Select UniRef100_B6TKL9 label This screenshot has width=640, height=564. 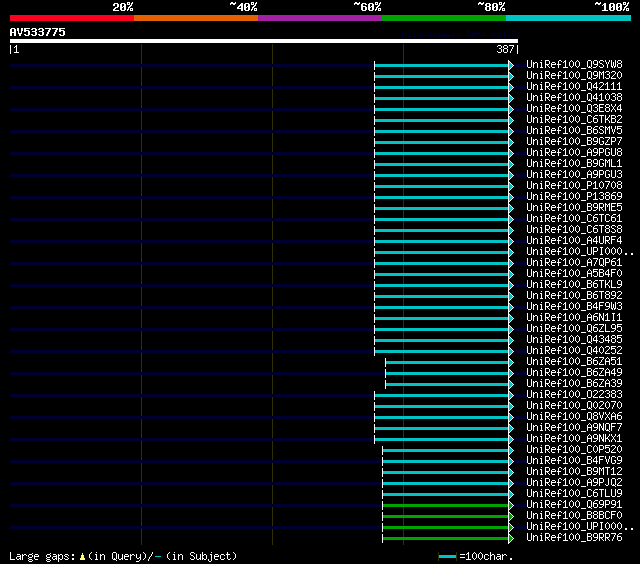tap(574, 284)
